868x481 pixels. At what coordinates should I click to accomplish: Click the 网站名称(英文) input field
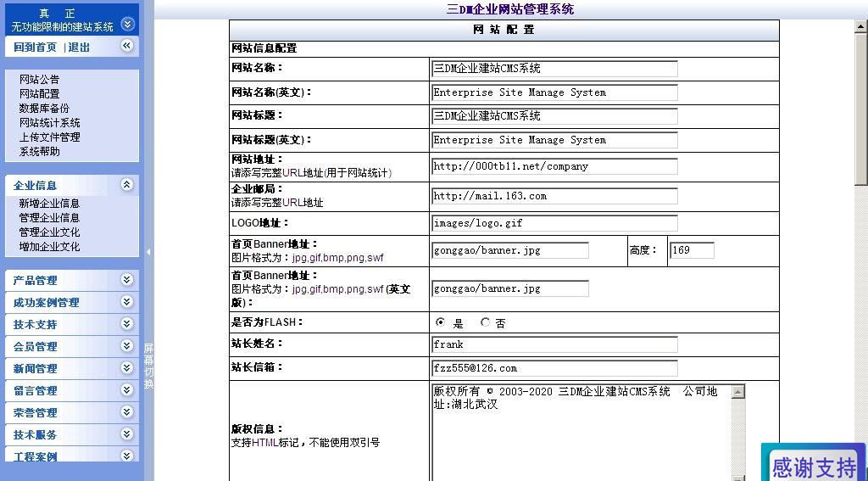point(554,92)
